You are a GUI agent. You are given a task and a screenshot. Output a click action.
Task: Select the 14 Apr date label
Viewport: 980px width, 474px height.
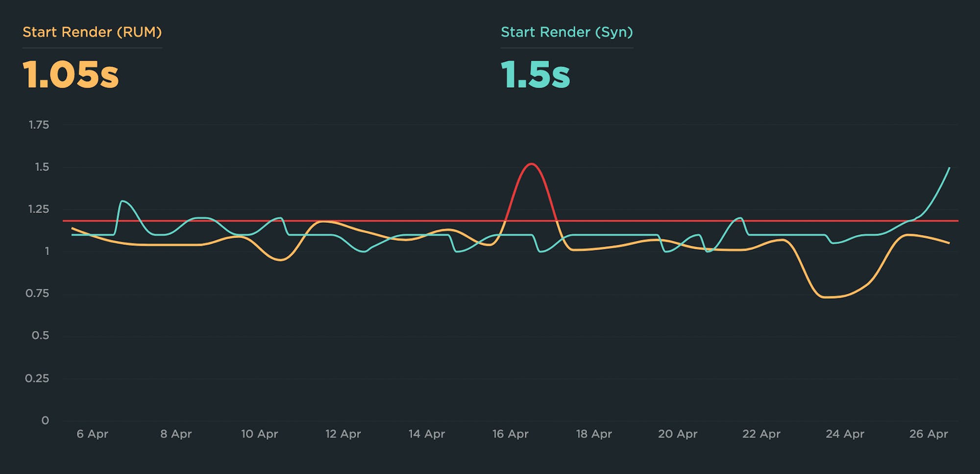426,434
